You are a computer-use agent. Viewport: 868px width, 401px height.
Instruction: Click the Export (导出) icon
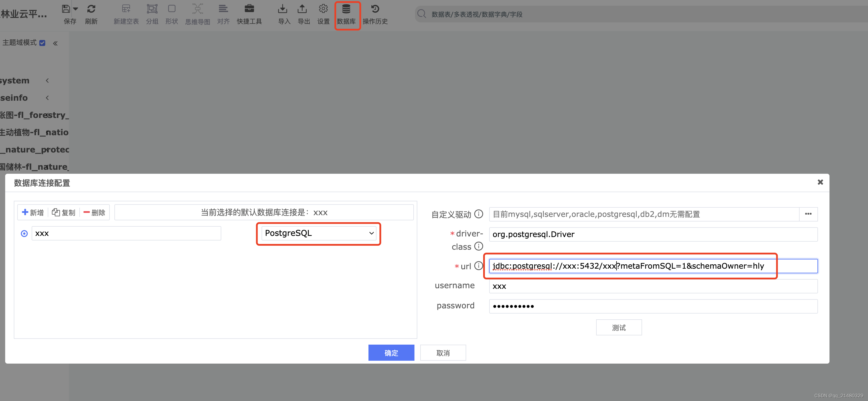pyautogui.click(x=302, y=9)
